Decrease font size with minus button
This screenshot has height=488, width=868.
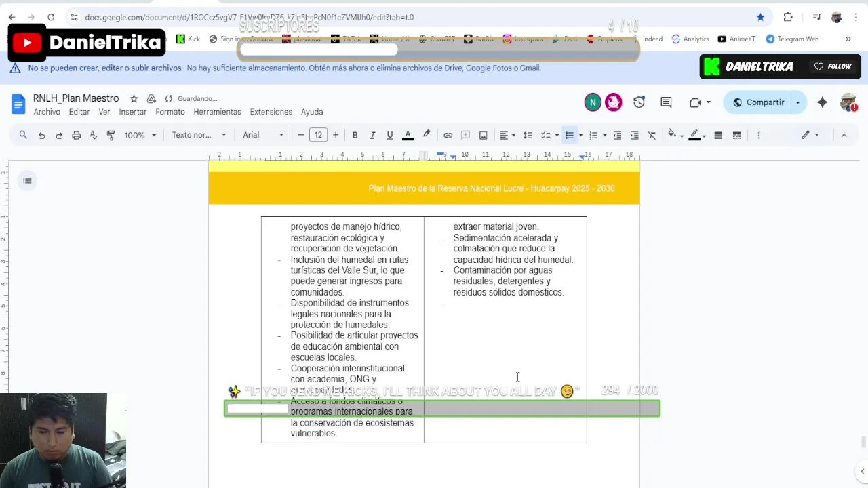tap(301, 135)
